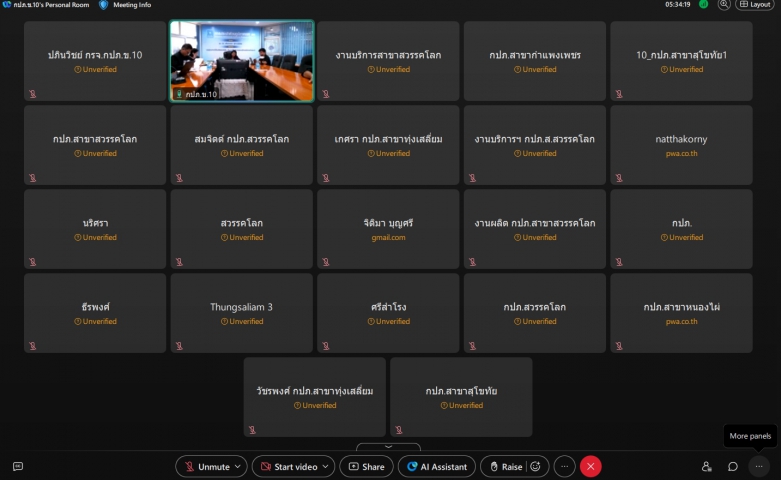Raise your hand in the meeting

[x=504, y=466]
